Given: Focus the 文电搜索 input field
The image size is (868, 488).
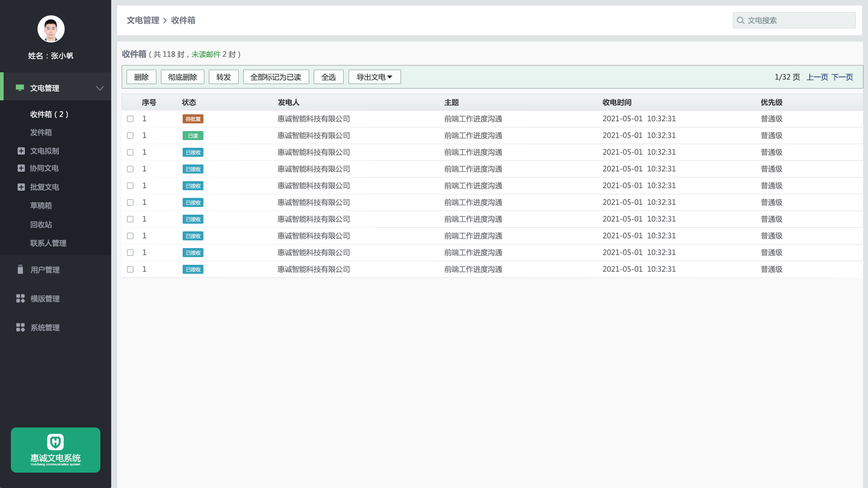Looking at the screenshot, I should click(794, 20).
